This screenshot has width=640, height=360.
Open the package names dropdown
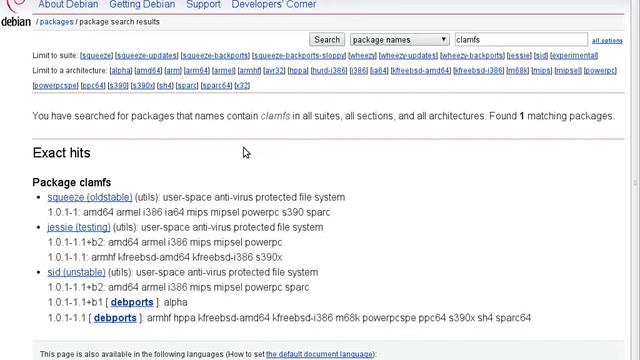(400, 40)
